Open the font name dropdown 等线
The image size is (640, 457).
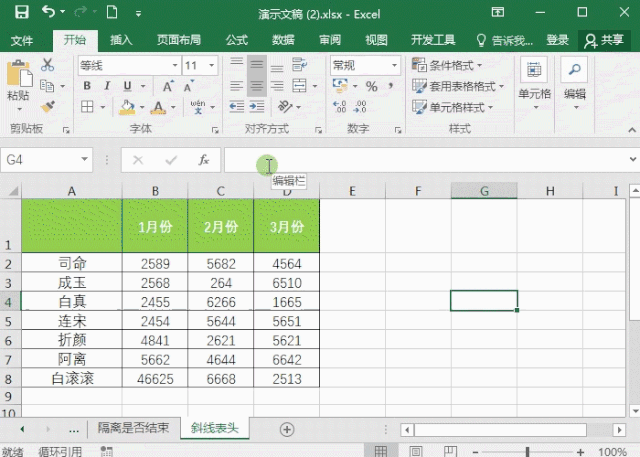point(175,65)
